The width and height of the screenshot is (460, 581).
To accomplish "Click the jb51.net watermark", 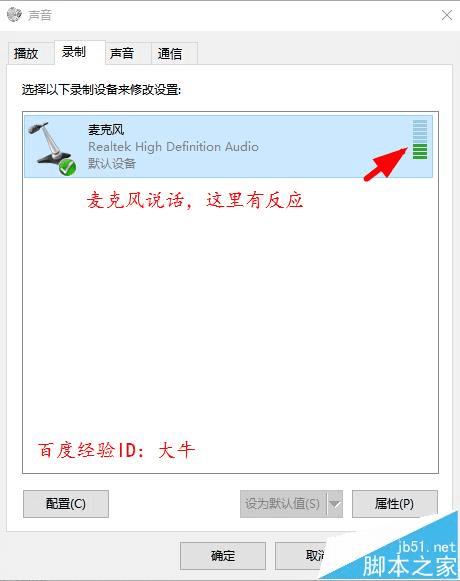I will [426, 547].
